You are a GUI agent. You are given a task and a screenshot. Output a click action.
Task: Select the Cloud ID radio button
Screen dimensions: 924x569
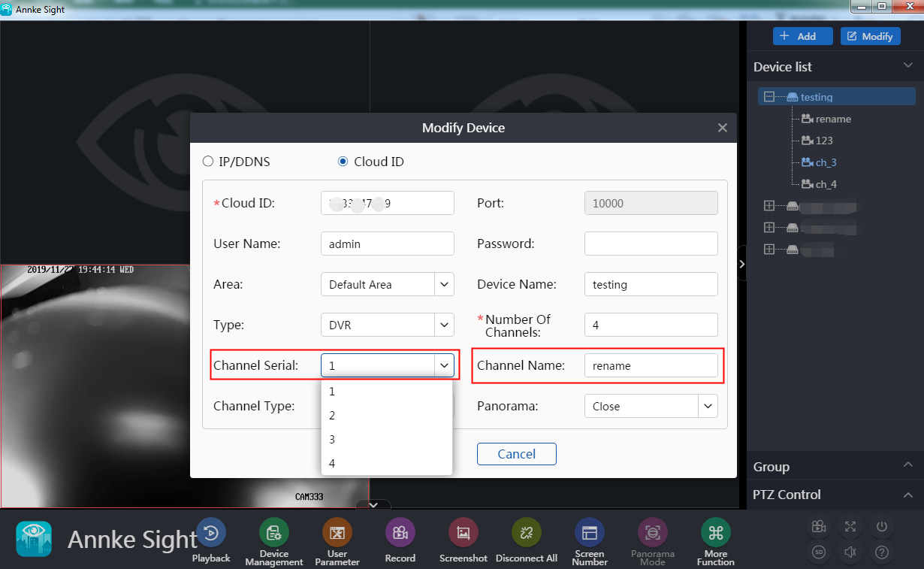(x=343, y=162)
